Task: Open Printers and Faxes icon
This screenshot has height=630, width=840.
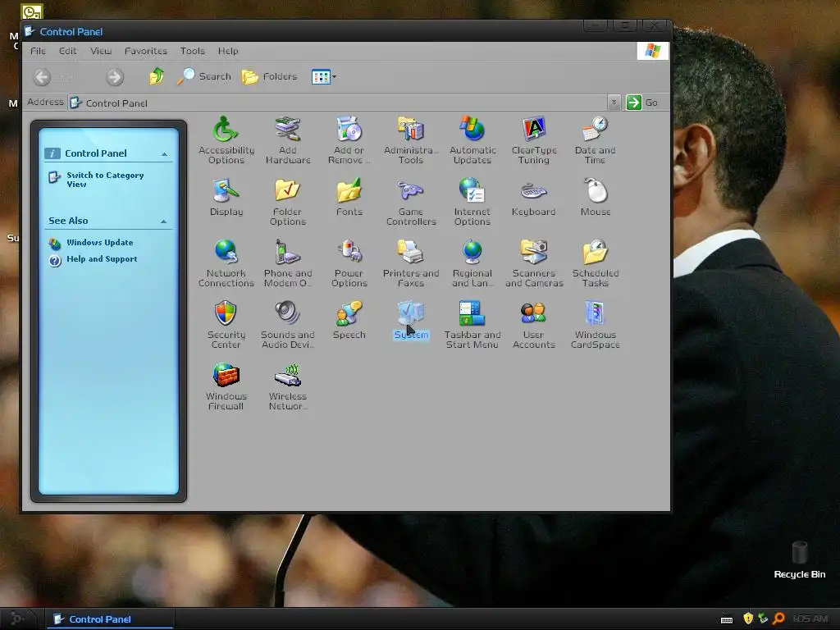Action: (411, 263)
